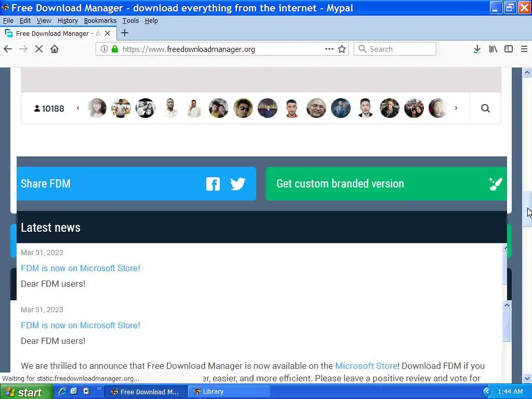This screenshot has height=399, width=532.
Task: Open the Help menu
Action: tap(151, 21)
